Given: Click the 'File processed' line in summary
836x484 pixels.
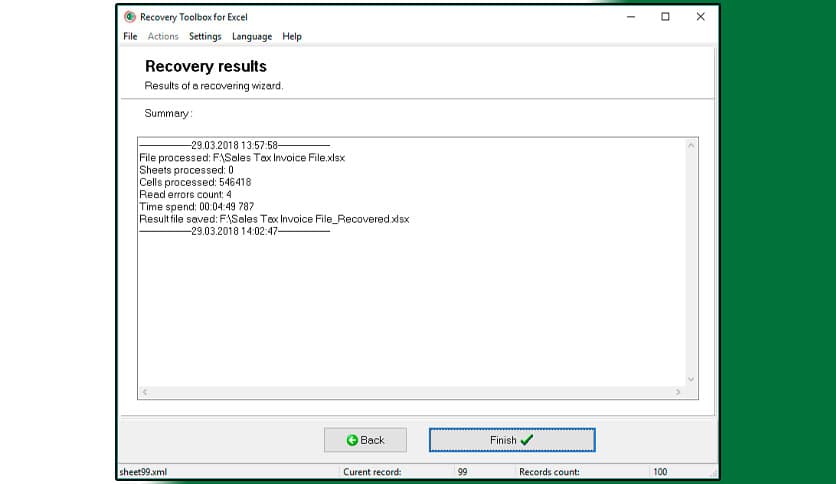Looking at the screenshot, I should pos(242,158).
